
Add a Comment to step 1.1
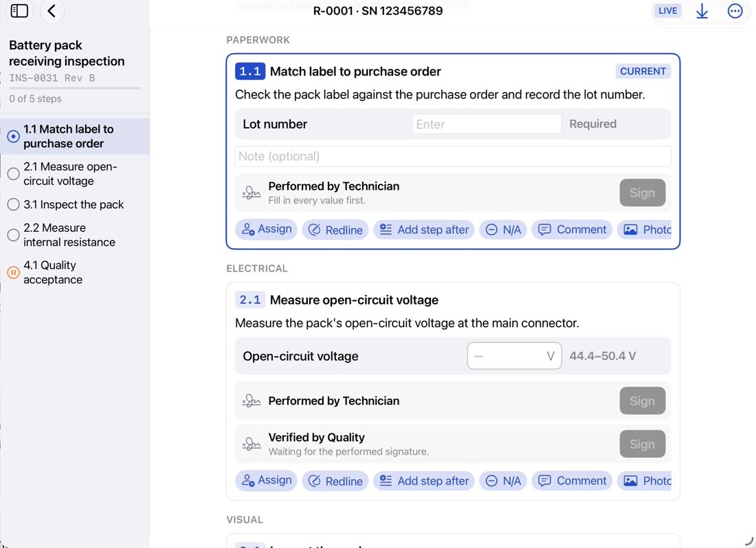click(x=572, y=230)
